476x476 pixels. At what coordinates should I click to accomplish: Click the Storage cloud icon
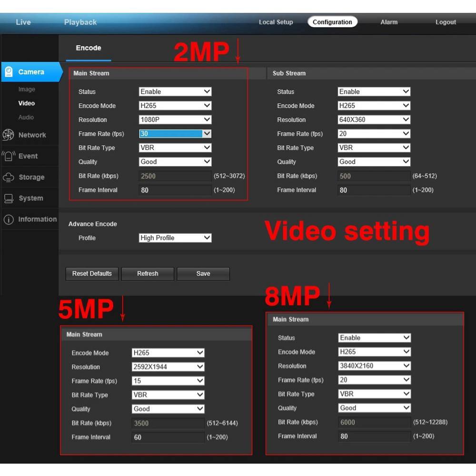(x=9, y=177)
